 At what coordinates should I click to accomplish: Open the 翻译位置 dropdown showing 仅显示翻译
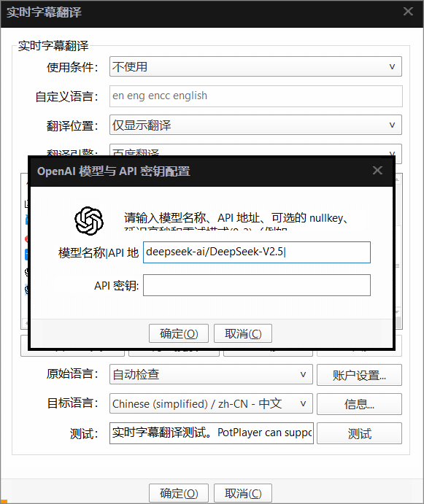(x=255, y=125)
